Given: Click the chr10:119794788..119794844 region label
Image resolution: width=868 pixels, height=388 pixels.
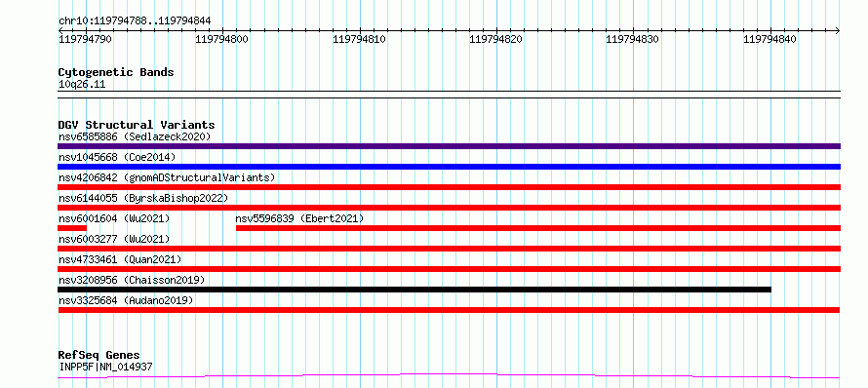Looking at the screenshot, I should pyautogui.click(x=135, y=21).
